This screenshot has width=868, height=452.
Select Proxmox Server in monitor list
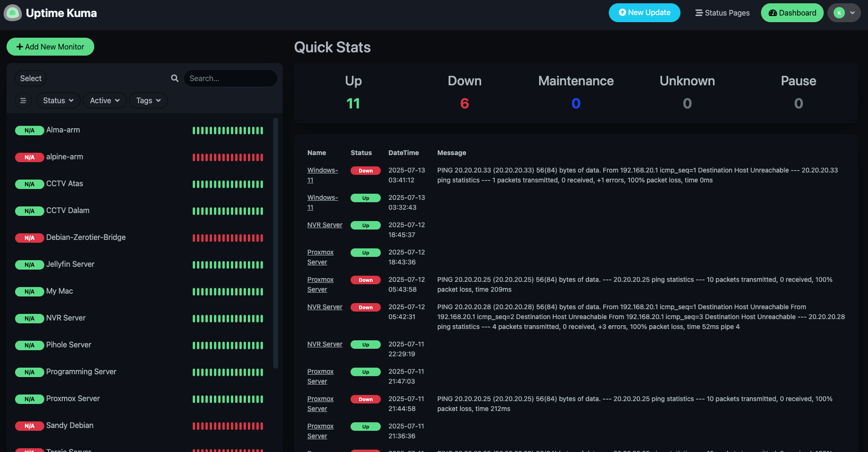coord(139,399)
